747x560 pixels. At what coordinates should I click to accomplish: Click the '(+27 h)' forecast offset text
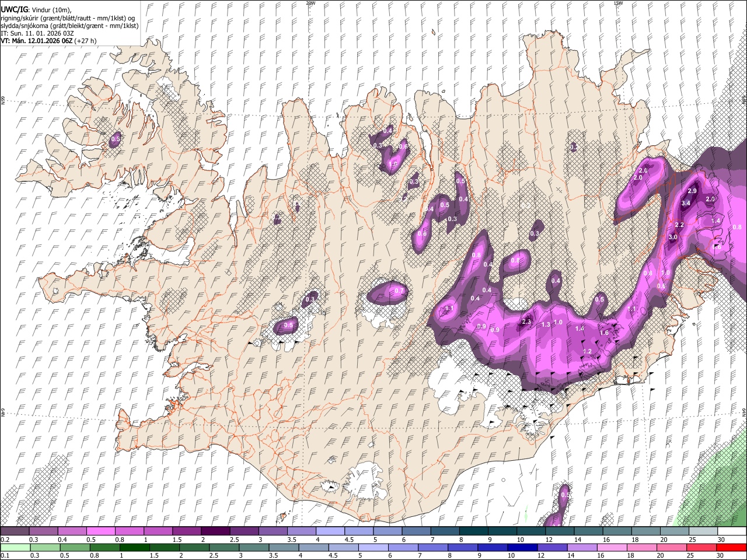(x=86, y=41)
